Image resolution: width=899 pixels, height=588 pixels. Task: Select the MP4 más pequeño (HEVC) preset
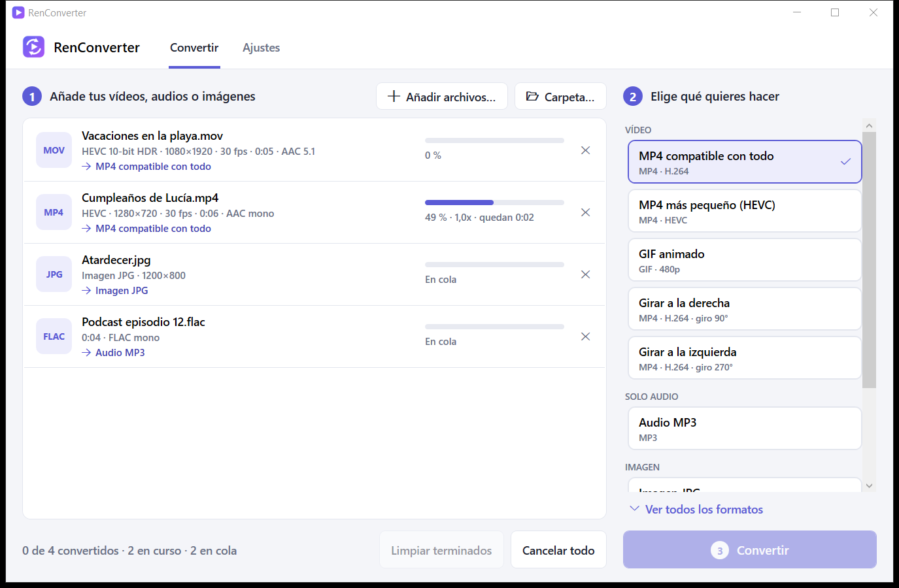tap(745, 211)
